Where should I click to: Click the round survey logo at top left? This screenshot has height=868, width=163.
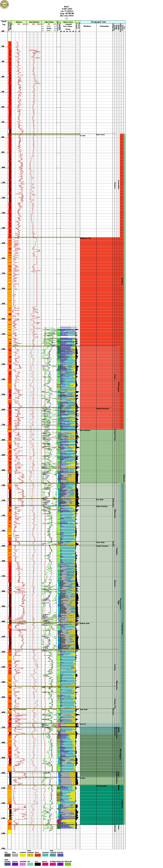(x=4, y=5)
